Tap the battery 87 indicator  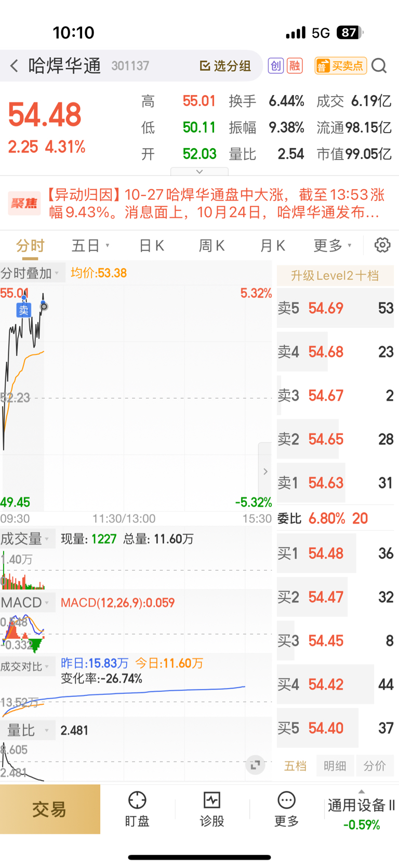(350, 33)
